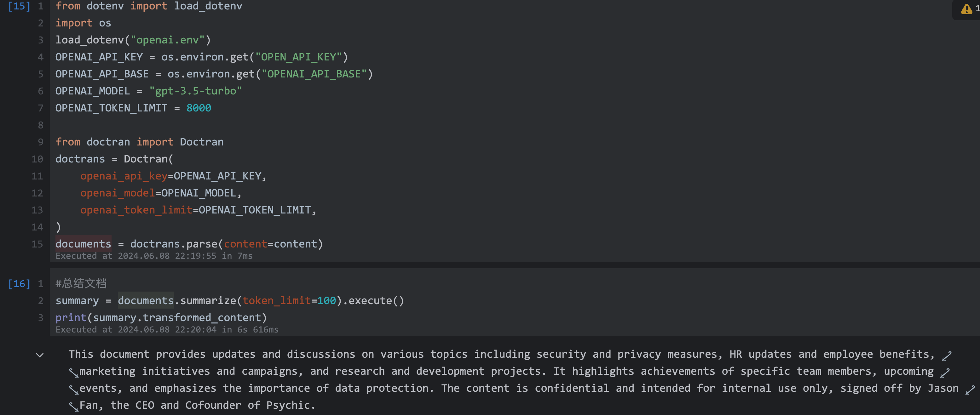The height and width of the screenshot is (415, 980).
Task: Click the 'Doctran' import name on line 9
Action: (x=201, y=142)
